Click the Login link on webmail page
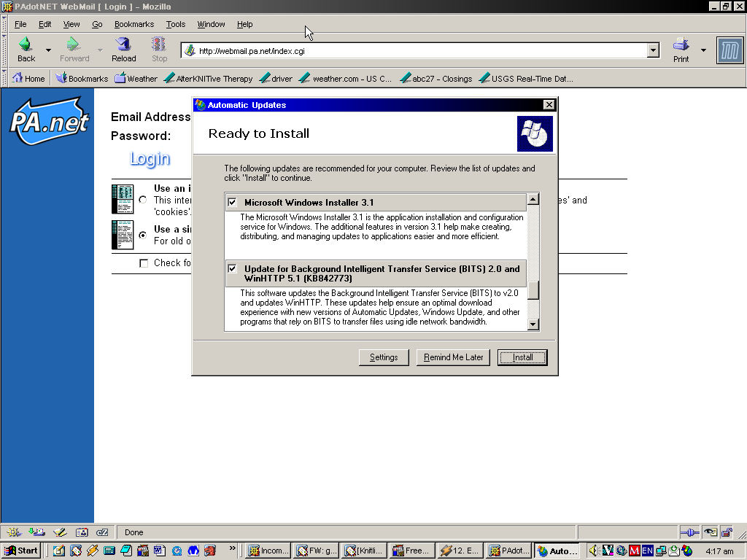This screenshot has width=747, height=560. click(150, 158)
